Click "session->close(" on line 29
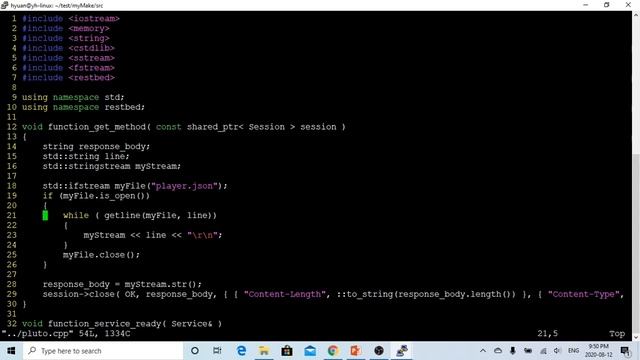 (81, 294)
